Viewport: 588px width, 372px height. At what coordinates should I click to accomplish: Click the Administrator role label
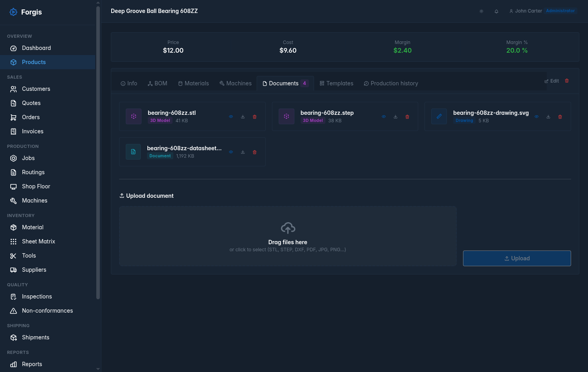(x=560, y=11)
